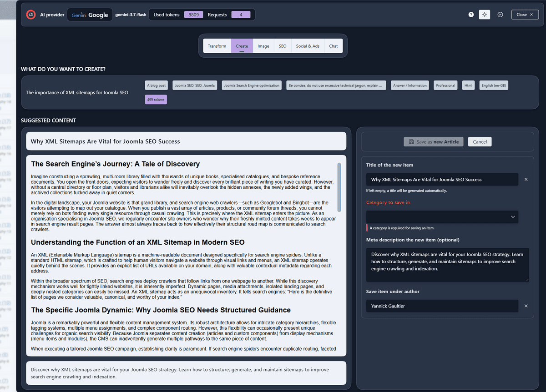Clear the author field with its X icon
The image size is (546, 392).
pos(526,306)
